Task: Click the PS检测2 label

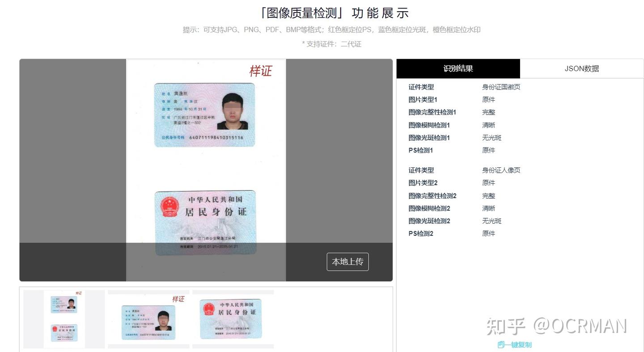Action: tap(420, 233)
